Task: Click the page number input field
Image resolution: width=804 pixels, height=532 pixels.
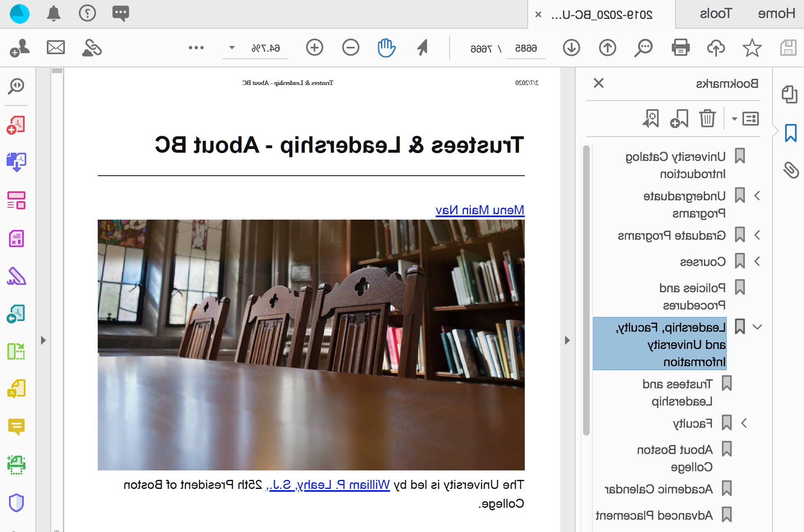Action: coord(526,48)
